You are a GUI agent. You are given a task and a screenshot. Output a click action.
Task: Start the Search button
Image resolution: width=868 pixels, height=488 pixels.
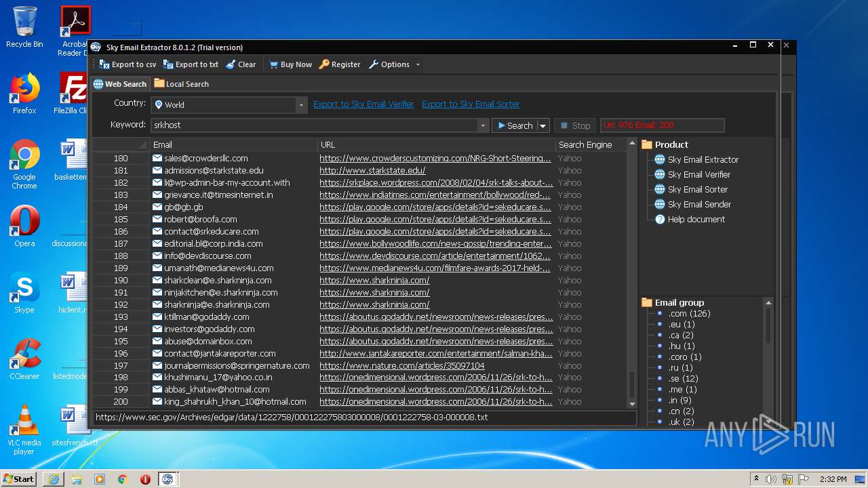pos(514,125)
